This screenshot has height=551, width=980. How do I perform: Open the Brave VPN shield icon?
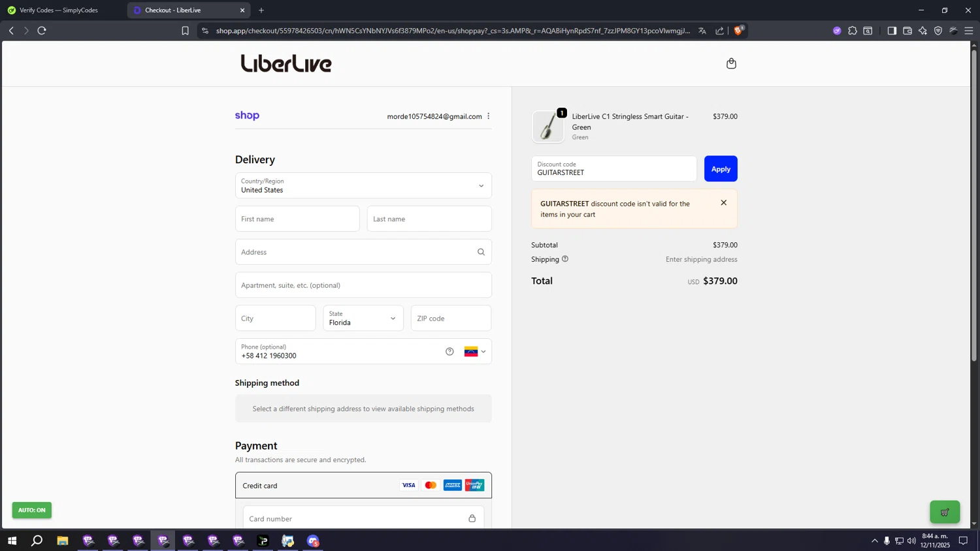[938, 31]
